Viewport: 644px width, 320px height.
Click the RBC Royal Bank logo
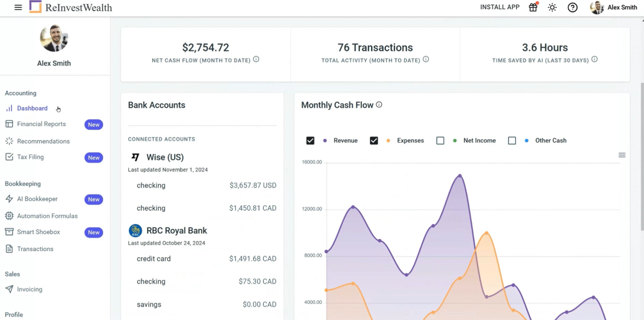pos(135,231)
